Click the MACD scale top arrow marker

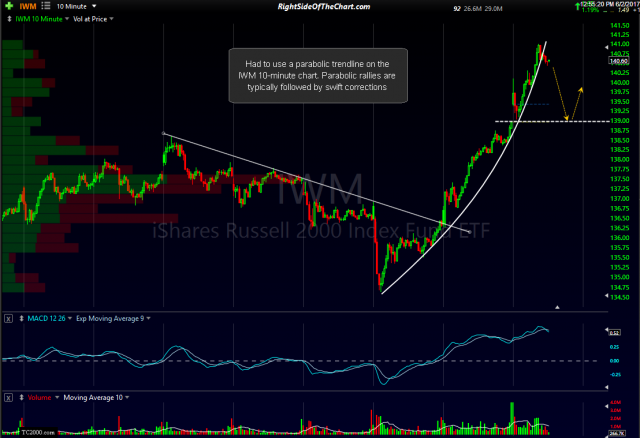pos(606,329)
